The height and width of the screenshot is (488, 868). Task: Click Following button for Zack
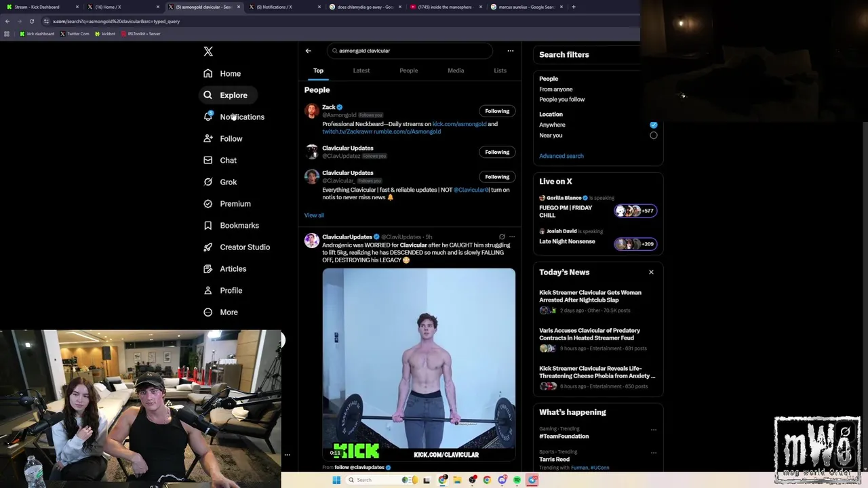(497, 111)
